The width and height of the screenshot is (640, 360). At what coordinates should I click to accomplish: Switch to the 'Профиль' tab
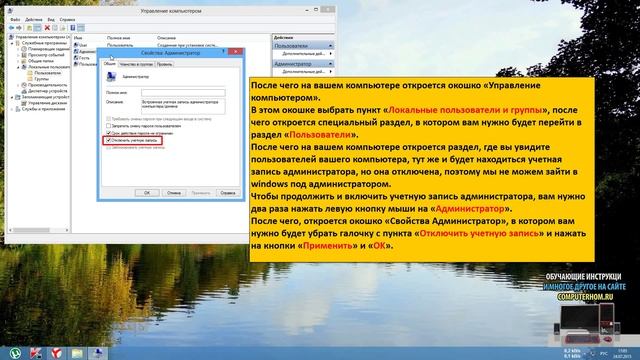pyautogui.click(x=164, y=64)
